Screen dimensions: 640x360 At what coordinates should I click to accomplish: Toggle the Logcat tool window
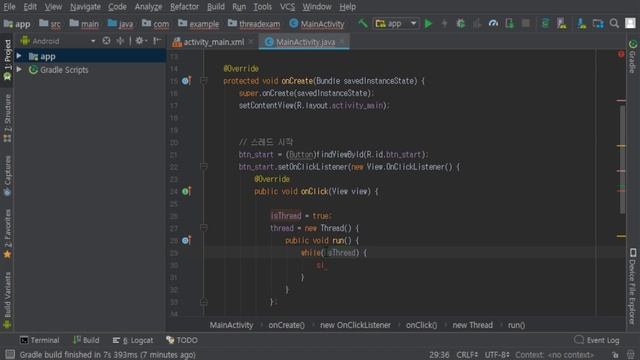133,340
